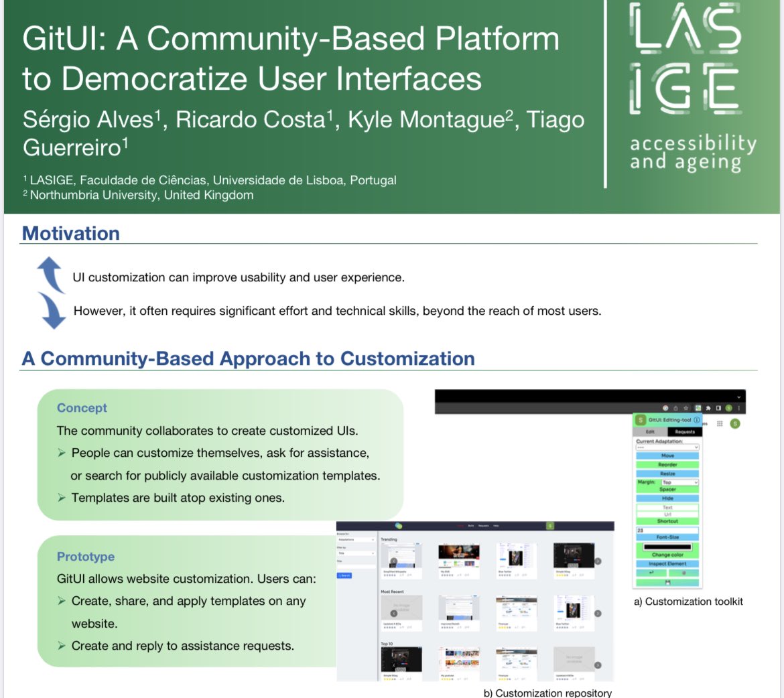
Task: Click the Font-Size button
Action: tap(667, 537)
